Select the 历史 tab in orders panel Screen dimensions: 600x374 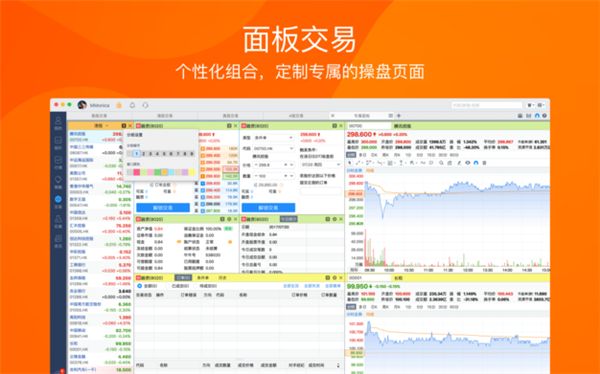coord(222,278)
